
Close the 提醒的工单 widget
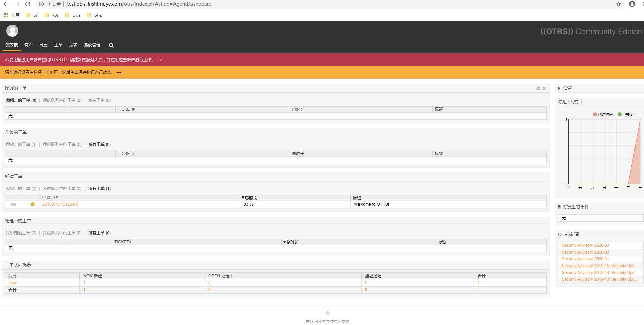(544, 88)
